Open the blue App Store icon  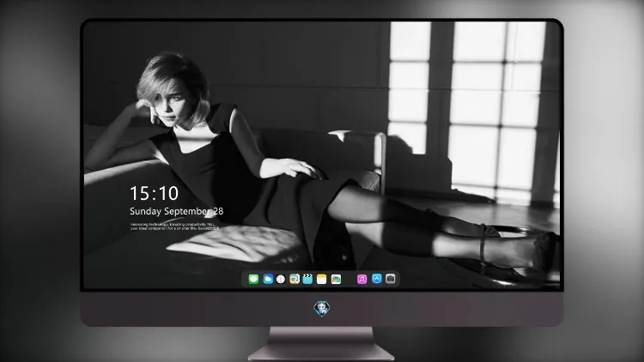pos(377,279)
